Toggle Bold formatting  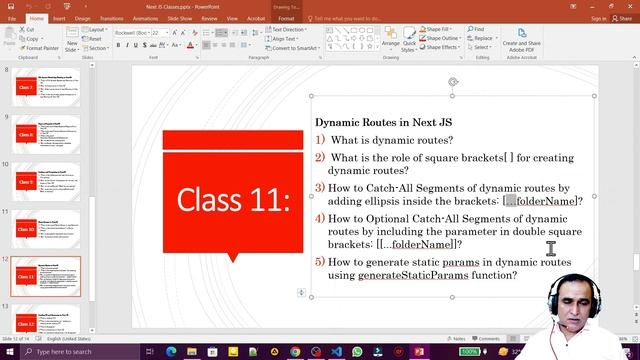pos(118,45)
